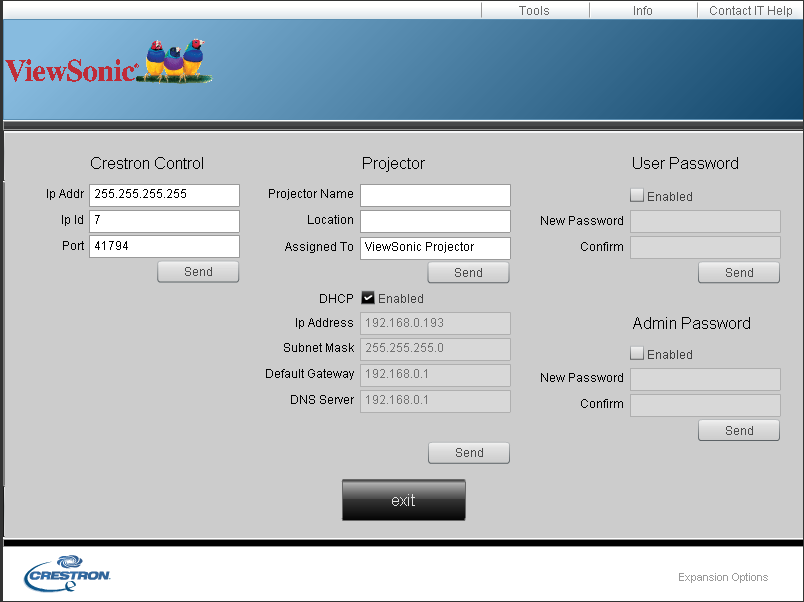This screenshot has height=602, width=804.
Task: Click the Admin Password New Password field
Action: (705, 379)
